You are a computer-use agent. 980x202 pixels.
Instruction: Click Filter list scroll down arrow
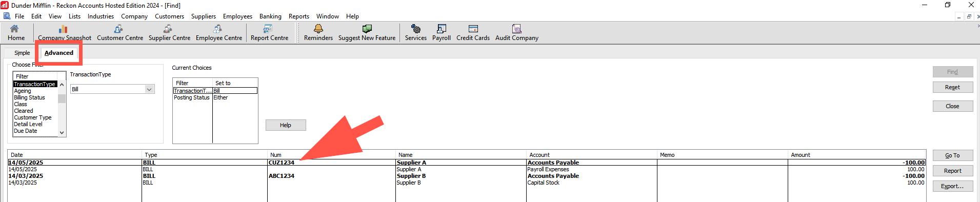[x=62, y=132]
